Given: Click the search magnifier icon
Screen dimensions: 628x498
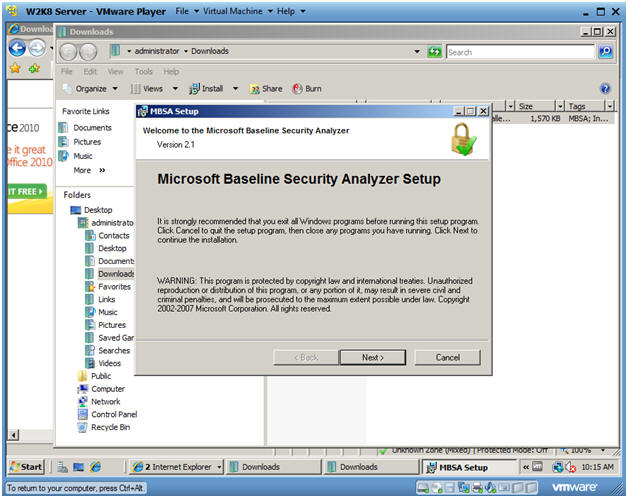Looking at the screenshot, I should tap(606, 52).
